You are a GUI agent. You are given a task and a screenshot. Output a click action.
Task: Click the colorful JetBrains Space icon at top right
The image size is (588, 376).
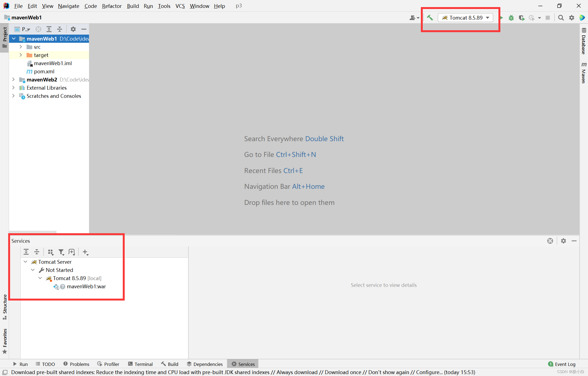click(x=582, y=18)
